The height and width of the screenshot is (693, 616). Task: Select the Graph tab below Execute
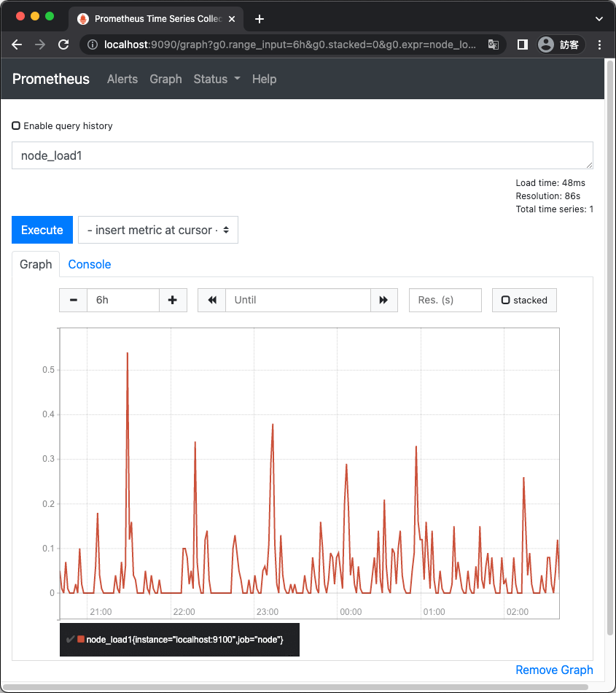click(x=36, y=264)
